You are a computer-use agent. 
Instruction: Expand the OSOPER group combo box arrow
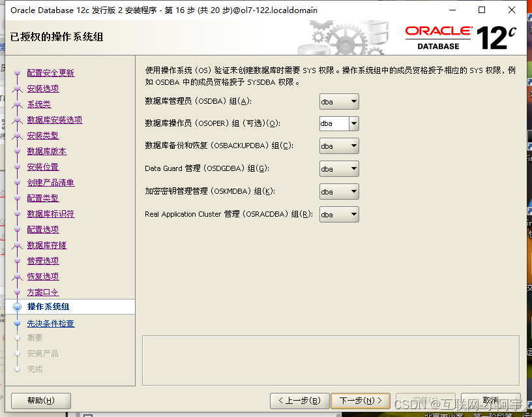354,123
